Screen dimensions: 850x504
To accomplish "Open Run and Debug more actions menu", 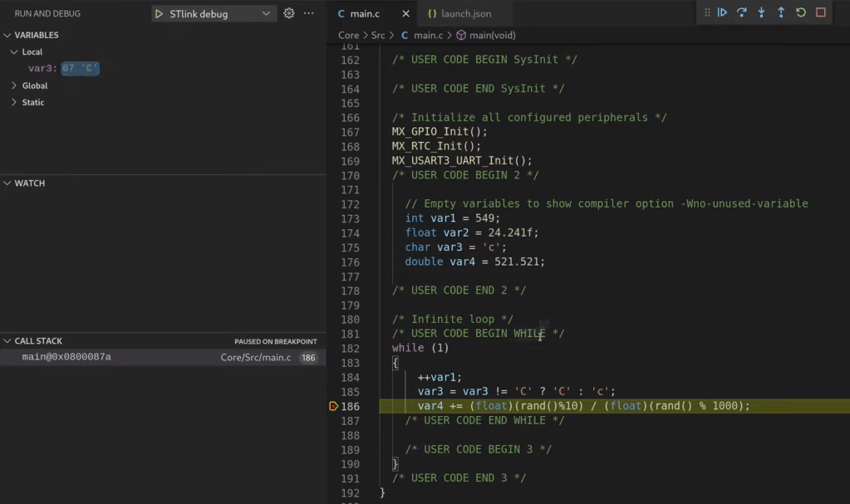I will tap(309, 13).
